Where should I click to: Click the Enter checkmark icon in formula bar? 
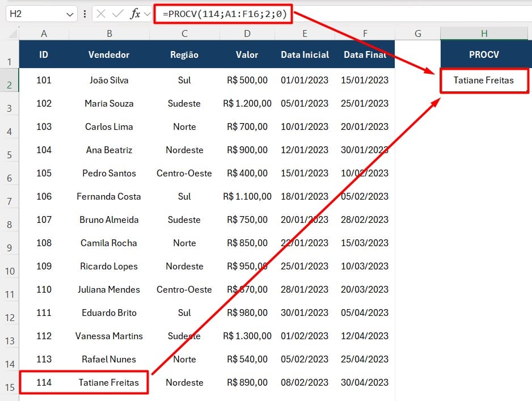[118, 14]
